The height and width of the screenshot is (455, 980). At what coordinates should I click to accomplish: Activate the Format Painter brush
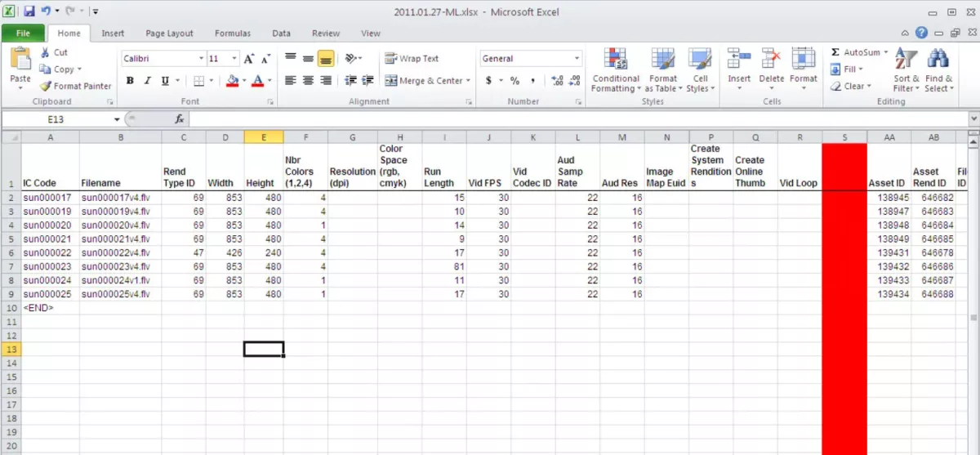coord(46,86)
